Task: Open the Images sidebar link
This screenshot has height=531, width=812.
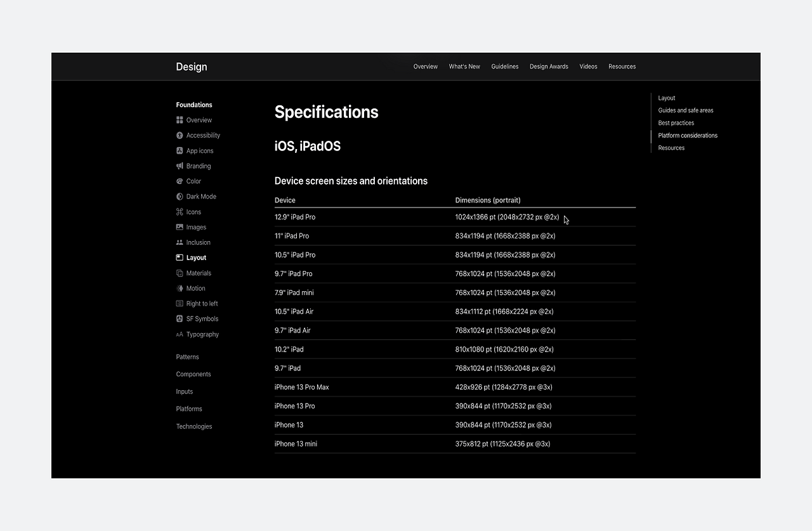Action: 196,227
